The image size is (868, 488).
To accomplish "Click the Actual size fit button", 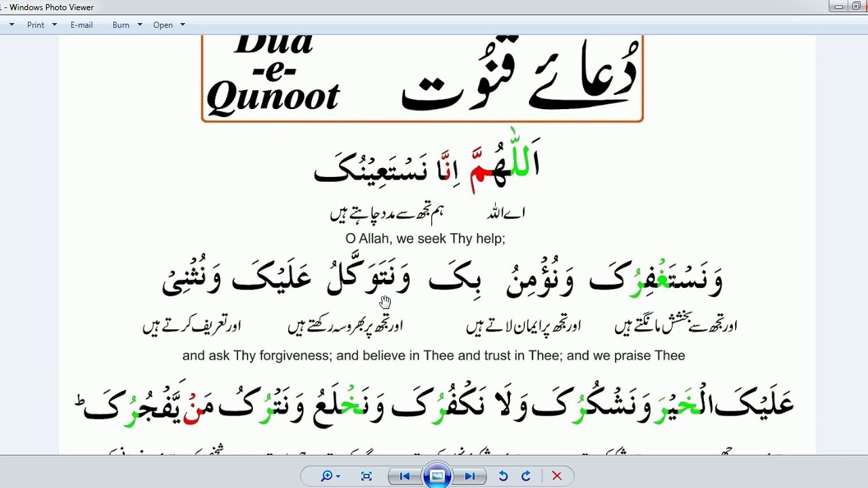I will [x=366, y=476].
